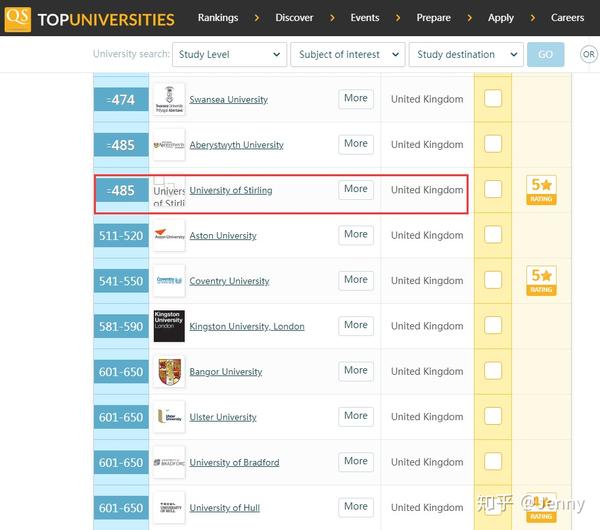The height and width of the screenshot is (530, 600).
Task: Click More button for University of Bradford
Action: pyautogui.click(x=356, y=461)
